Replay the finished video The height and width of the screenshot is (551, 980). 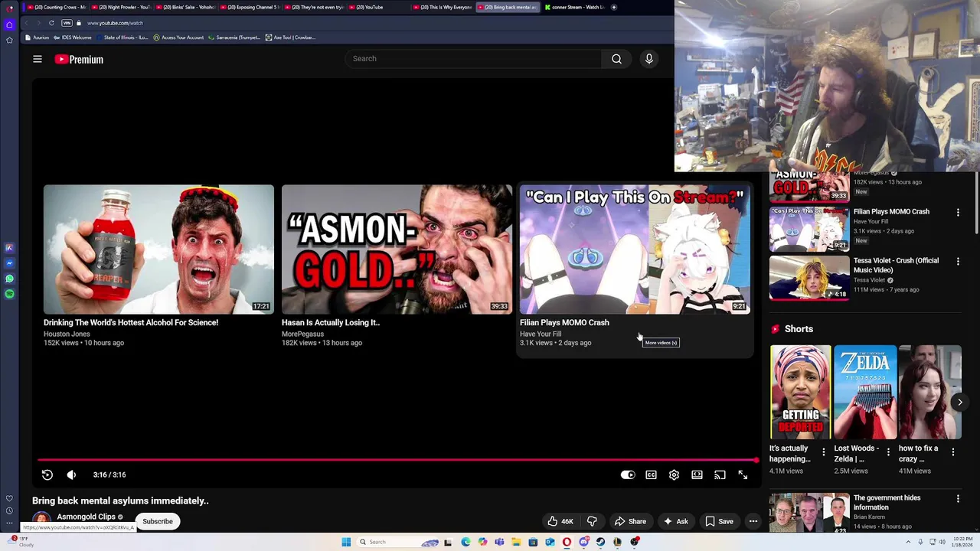point(47,474)
